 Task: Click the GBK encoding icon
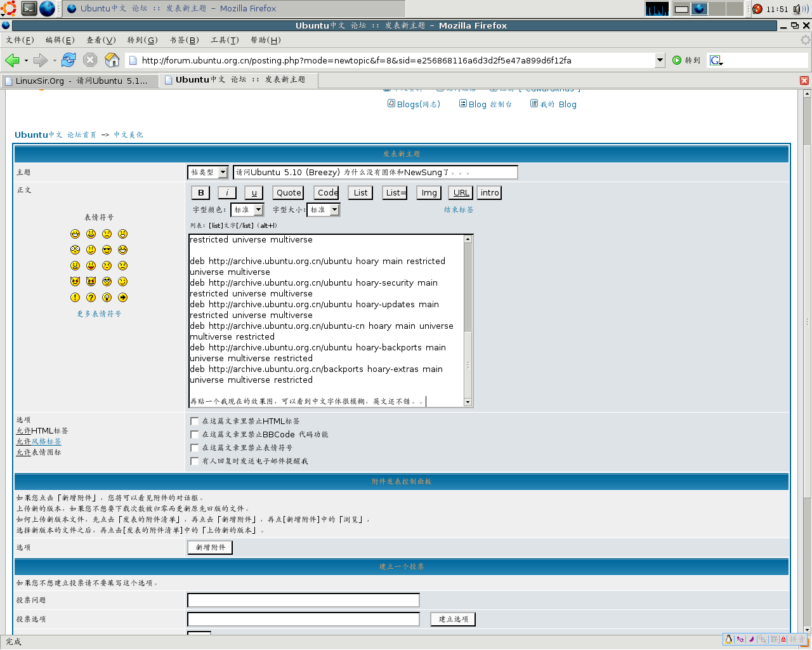point(763,639)
